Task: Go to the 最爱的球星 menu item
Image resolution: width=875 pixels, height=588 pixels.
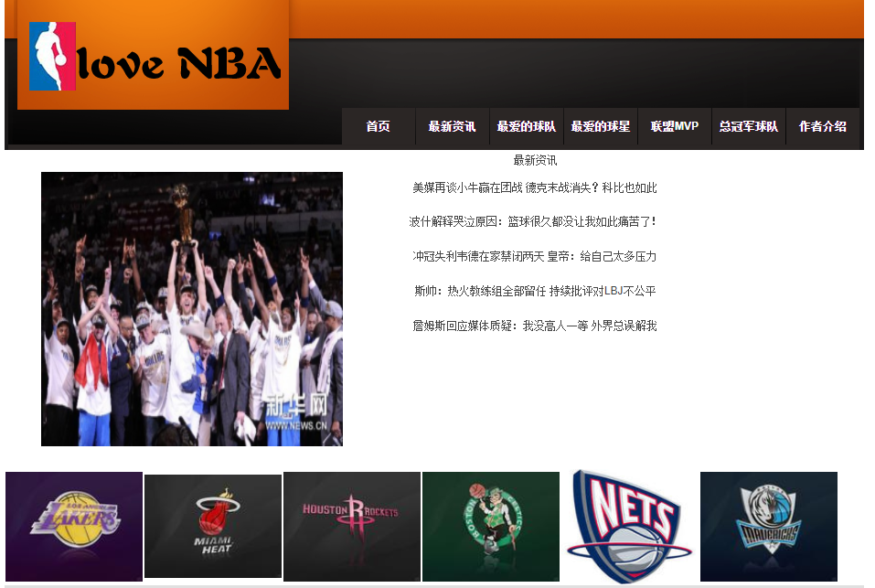Action: (x=601, y=126)
